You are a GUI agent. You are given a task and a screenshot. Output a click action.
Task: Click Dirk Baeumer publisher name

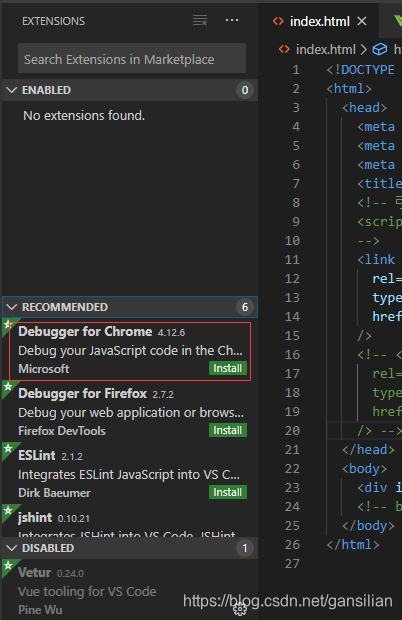[54, 493]
